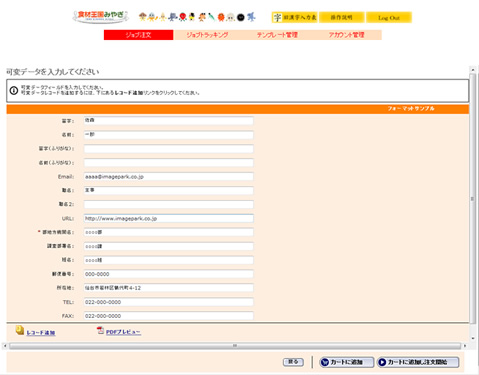This screenshot has width=479, height=375.
Task: Click the レコード追加 link
Action: [41, 333]
